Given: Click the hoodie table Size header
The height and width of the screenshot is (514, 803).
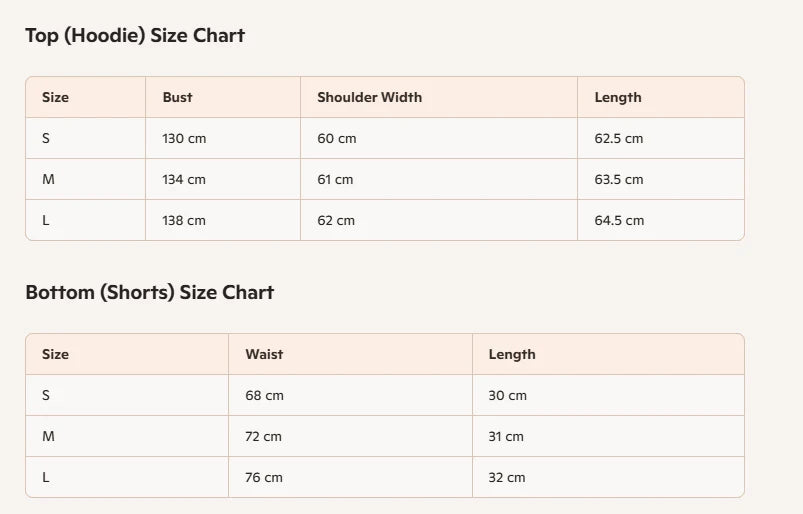Looking at the screenshot, I should pyautogui.click(x=55, y=98).
